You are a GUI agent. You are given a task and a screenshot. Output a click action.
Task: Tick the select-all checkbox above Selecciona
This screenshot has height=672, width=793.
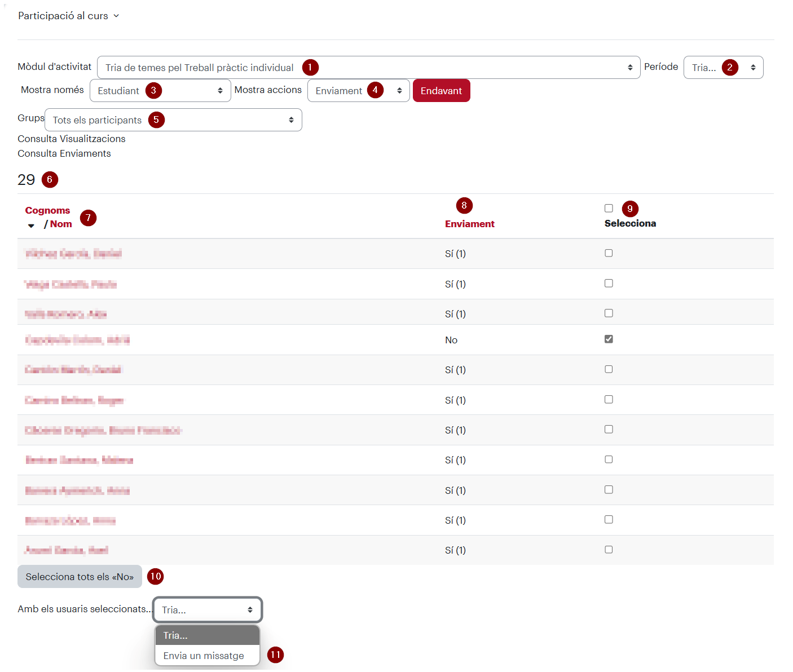(609, 209)
